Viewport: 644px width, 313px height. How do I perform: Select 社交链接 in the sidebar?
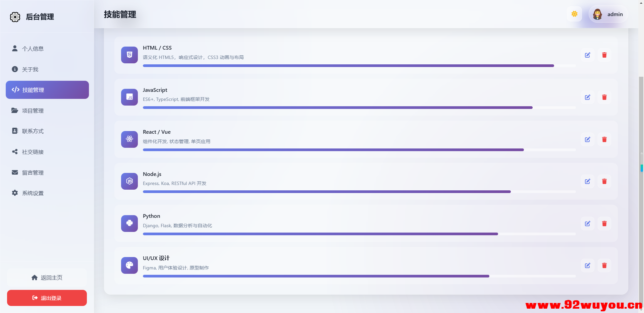click(33, 152)
